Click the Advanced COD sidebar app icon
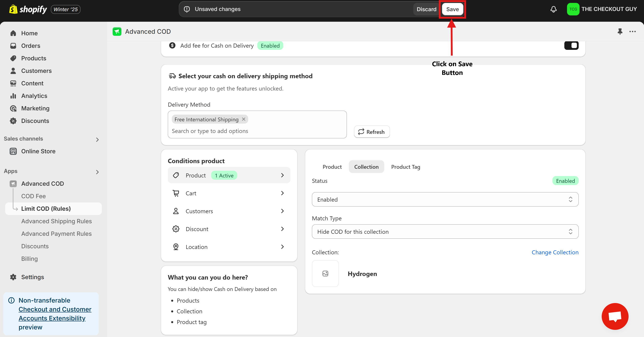Image resolution: width=644 pixels, height=337 pixels. point(13,184)
